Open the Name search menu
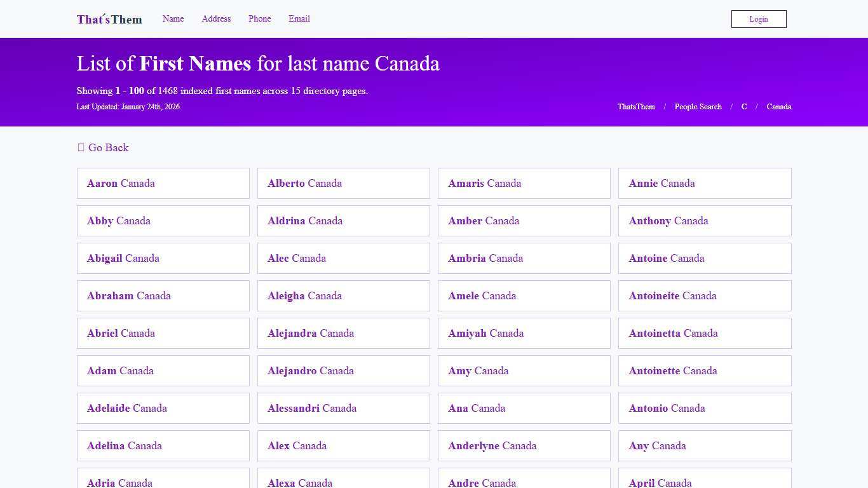Viewport: 868px width, 488px height. [x=173, y=18]
